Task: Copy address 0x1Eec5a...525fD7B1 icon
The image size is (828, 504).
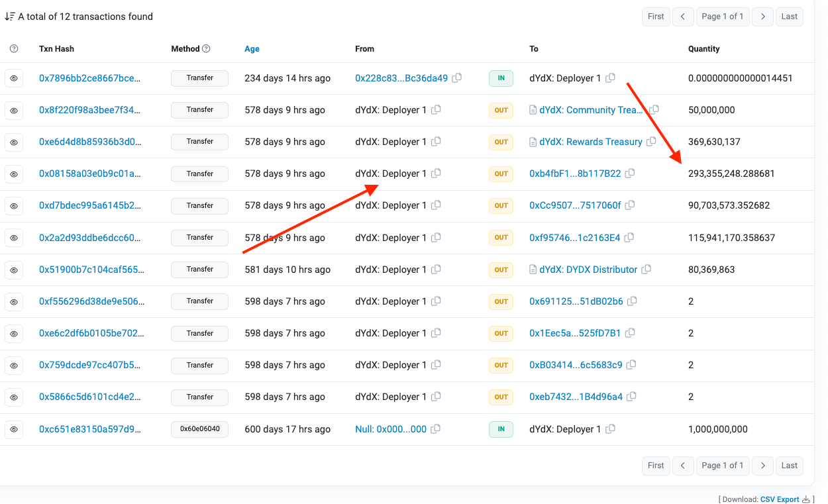Action: [630, 332]
